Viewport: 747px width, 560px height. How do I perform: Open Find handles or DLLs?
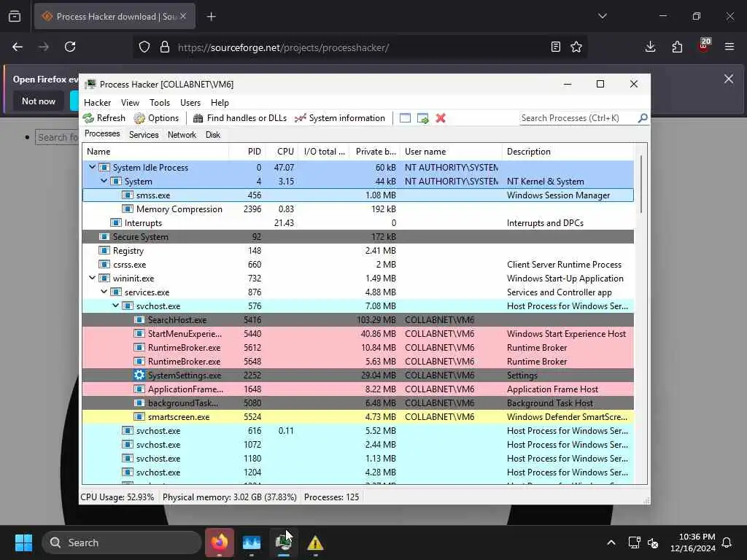tap(240, 118)
